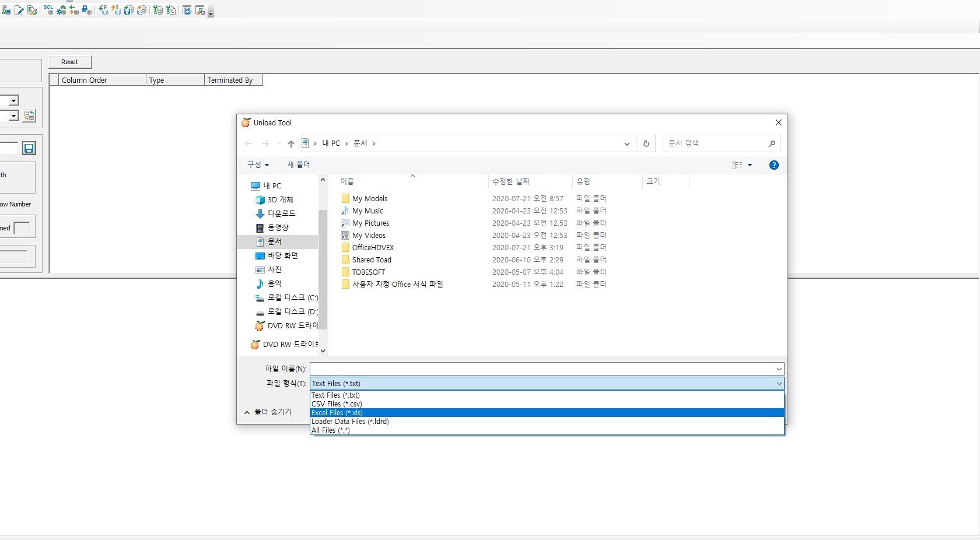Open the 구성 organize dropdown

tap(258, 165)
